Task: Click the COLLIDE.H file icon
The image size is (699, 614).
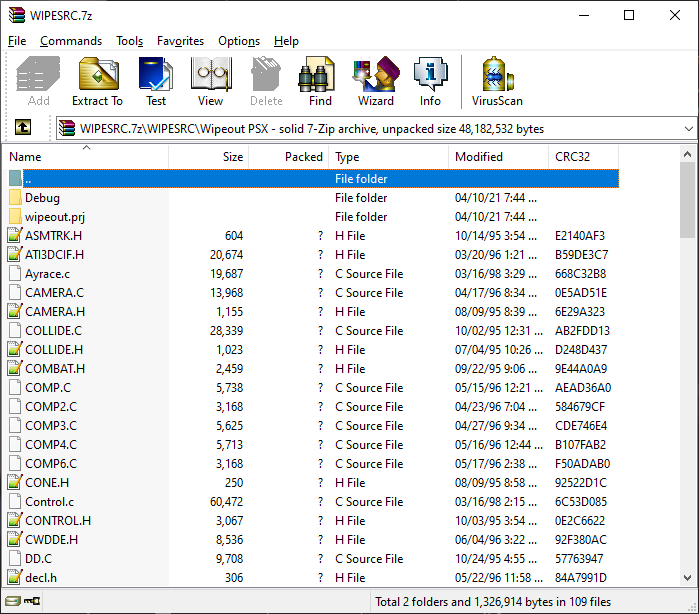Action: (15, 349)
